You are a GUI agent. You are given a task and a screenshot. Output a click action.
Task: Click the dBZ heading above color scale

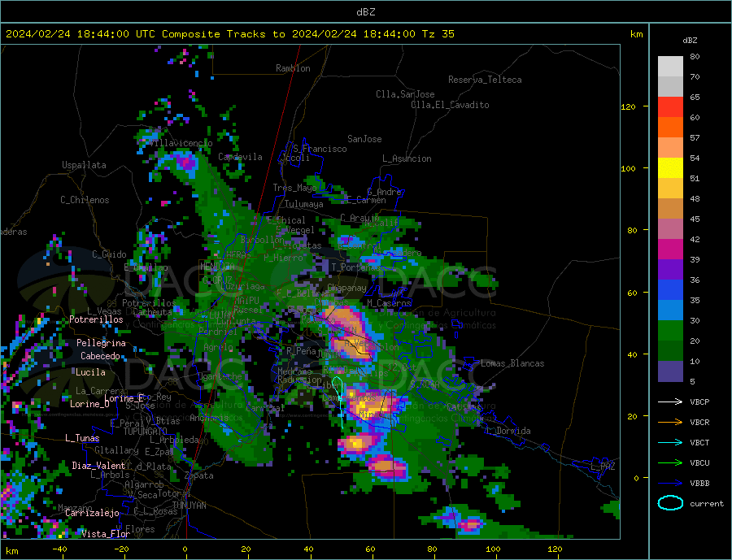click(x=690, y=41)
